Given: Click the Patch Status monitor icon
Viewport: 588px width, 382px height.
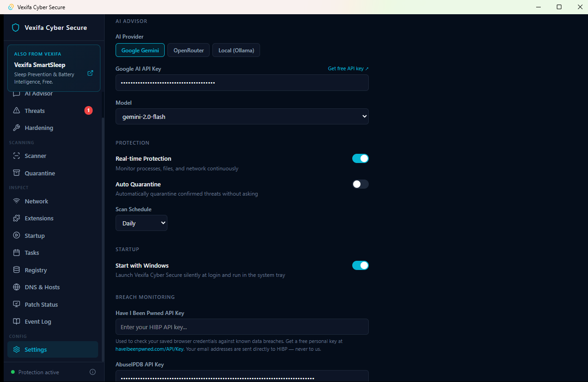Looking at the screenshot, I should tap(17, 304).
